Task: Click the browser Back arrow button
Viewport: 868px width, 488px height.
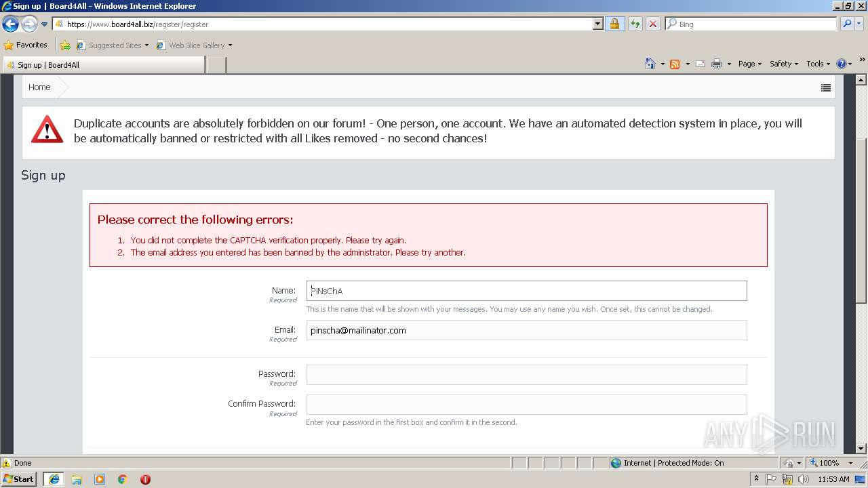Action: (10, 24)
